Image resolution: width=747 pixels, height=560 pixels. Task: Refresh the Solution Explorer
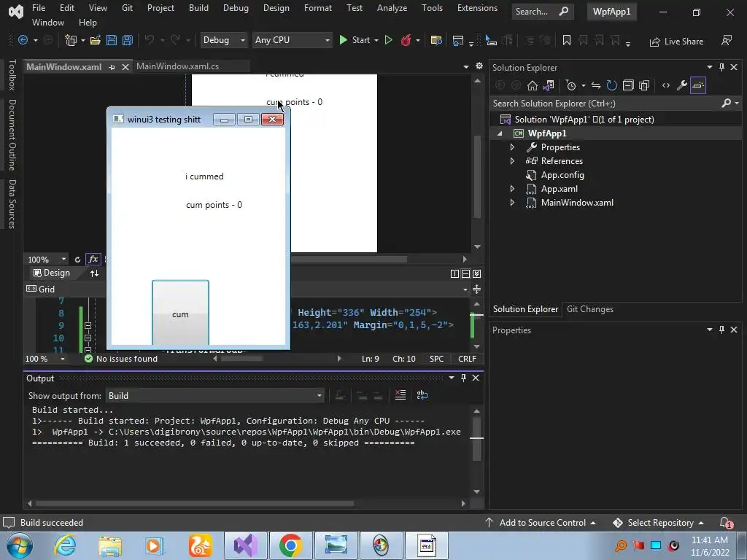click(612, 85)
